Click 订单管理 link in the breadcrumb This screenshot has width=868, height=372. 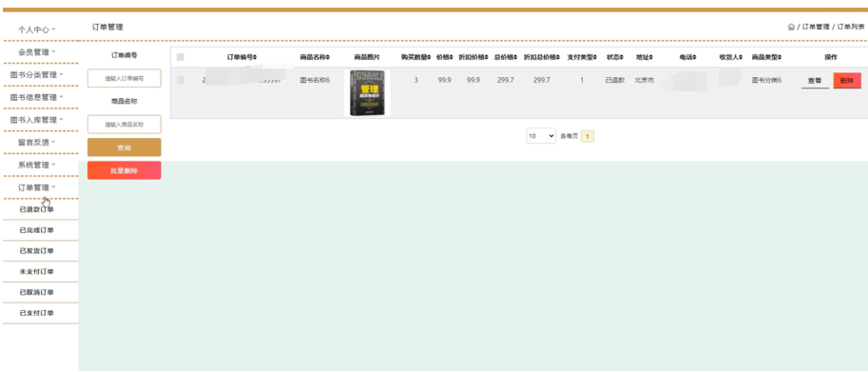pyautogui.click(x=816, y=27)
